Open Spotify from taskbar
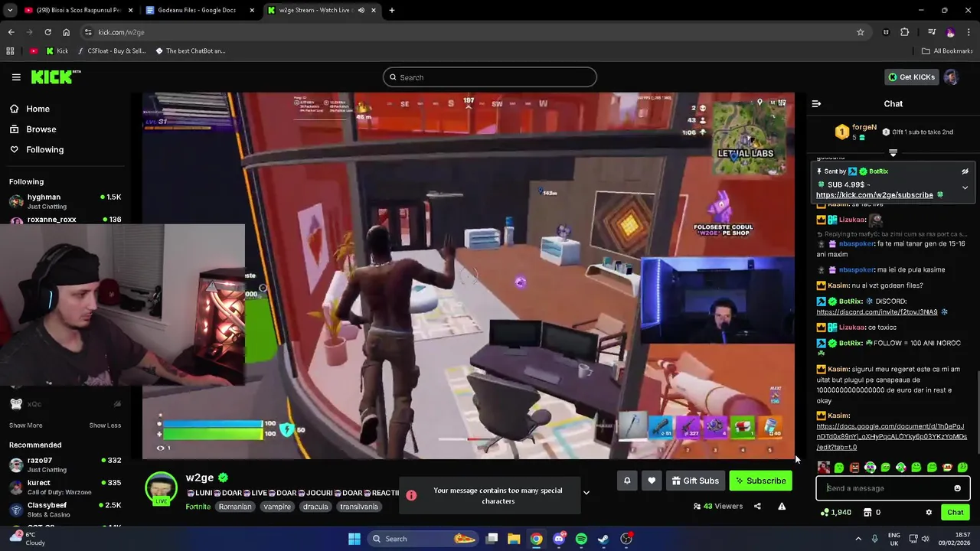Viewport: 980px width, 551px height. pos(581,539)
